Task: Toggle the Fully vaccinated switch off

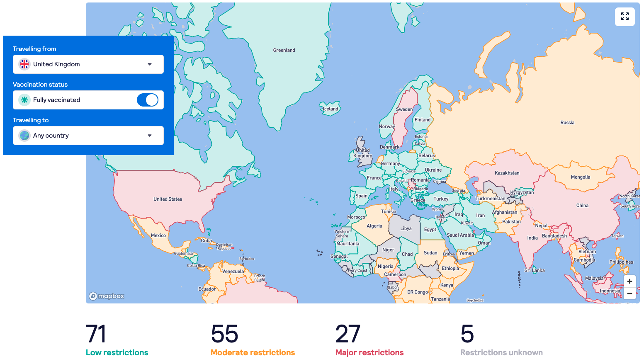Action: (x=148, y=100)
